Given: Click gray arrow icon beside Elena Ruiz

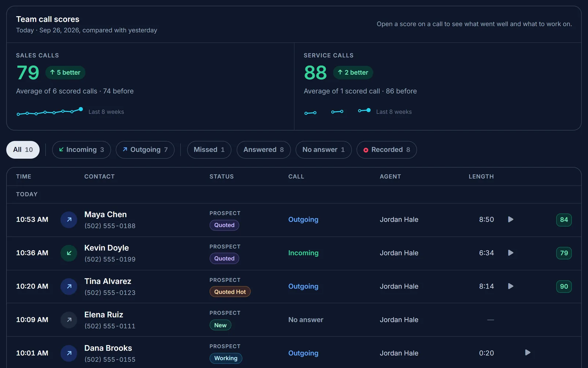Looking at the screenshot, I should click(x=69, y=320).
